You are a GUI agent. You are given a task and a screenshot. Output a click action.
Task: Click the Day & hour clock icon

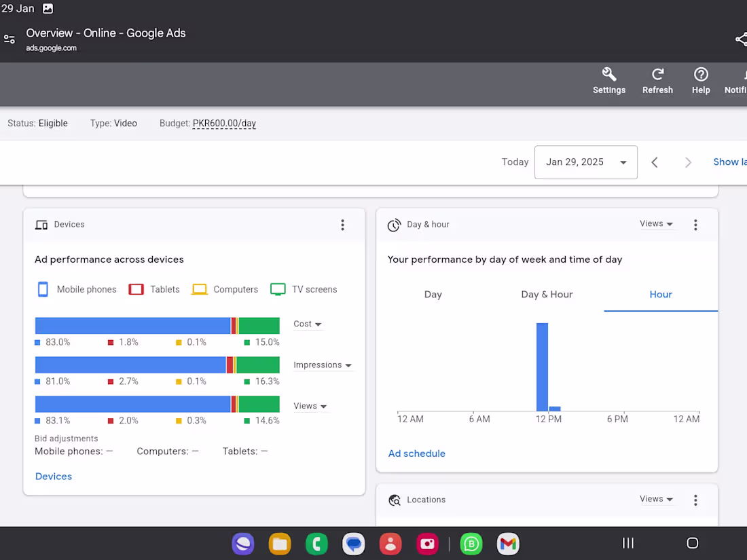click(x=394, y=225)
